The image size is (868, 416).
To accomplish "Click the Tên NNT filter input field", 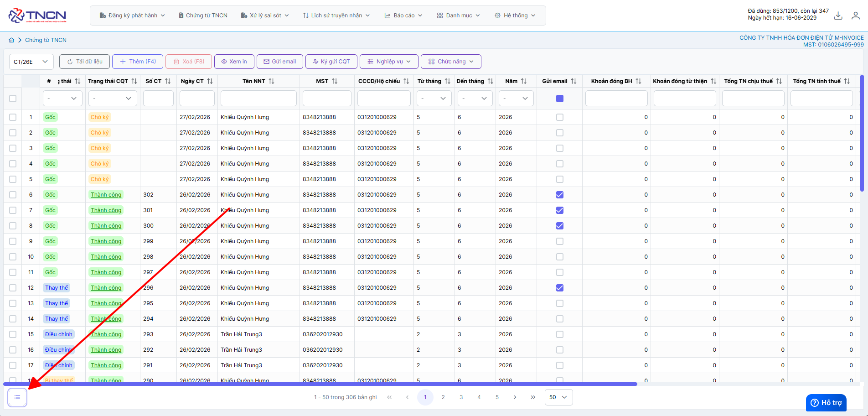I will click(x=258, y=99).
